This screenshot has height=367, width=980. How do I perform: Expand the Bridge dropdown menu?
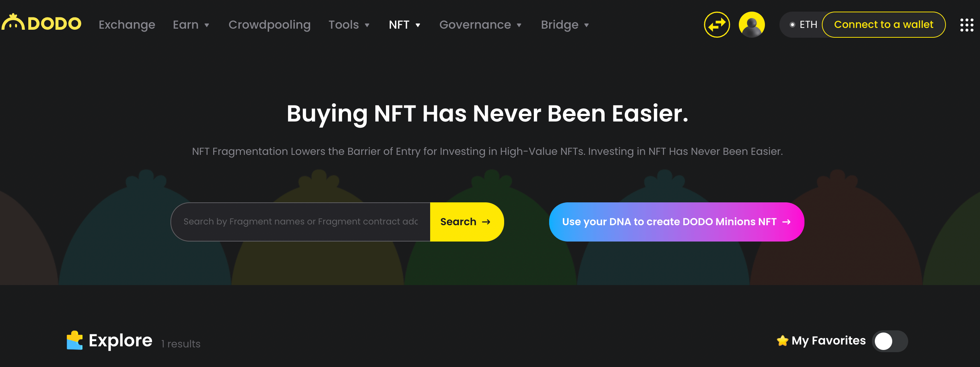(565, 25)
